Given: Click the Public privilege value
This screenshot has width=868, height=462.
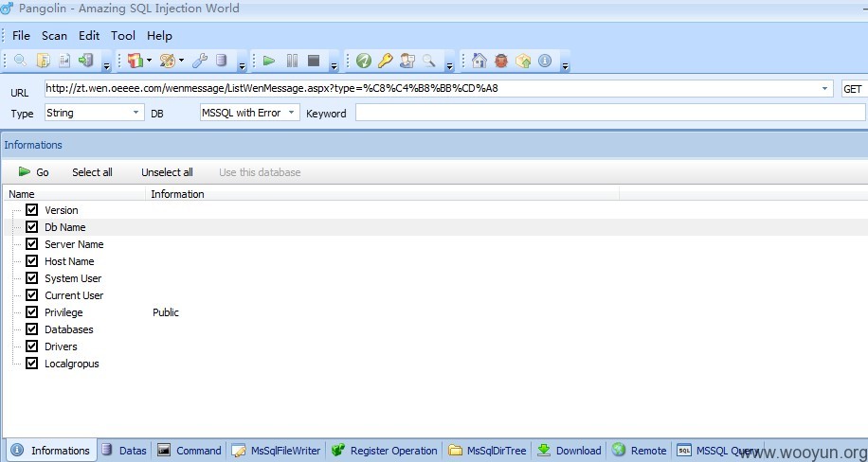Looking at the screenshot, I should click(x=166, y=312).
